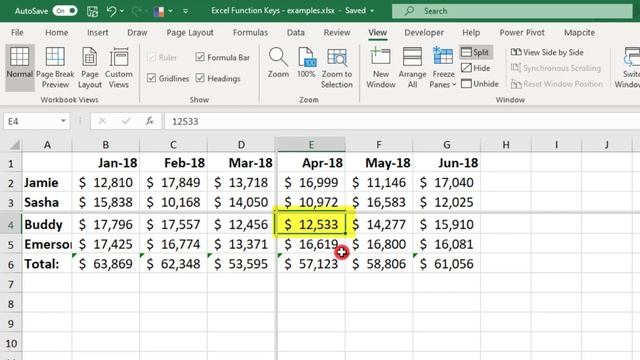Select cell with $ 17,849

(173, 182)
